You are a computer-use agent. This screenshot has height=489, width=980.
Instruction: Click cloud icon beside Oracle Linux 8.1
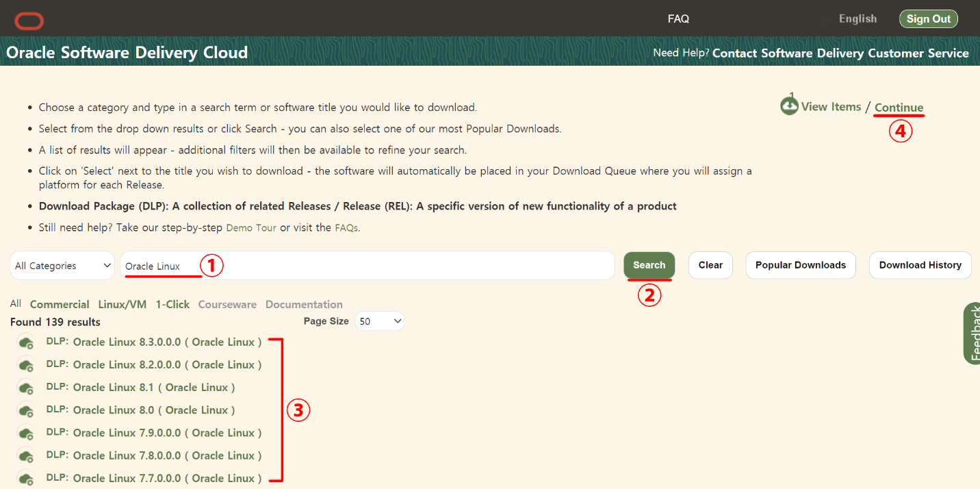pos(26,388)
